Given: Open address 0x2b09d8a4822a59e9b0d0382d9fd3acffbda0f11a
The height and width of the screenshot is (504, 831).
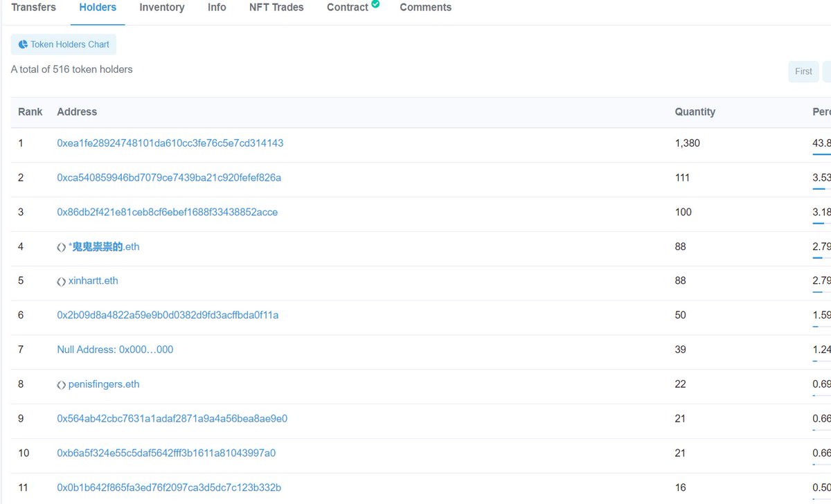Looking at the screenshot, I should coord(168,315).
